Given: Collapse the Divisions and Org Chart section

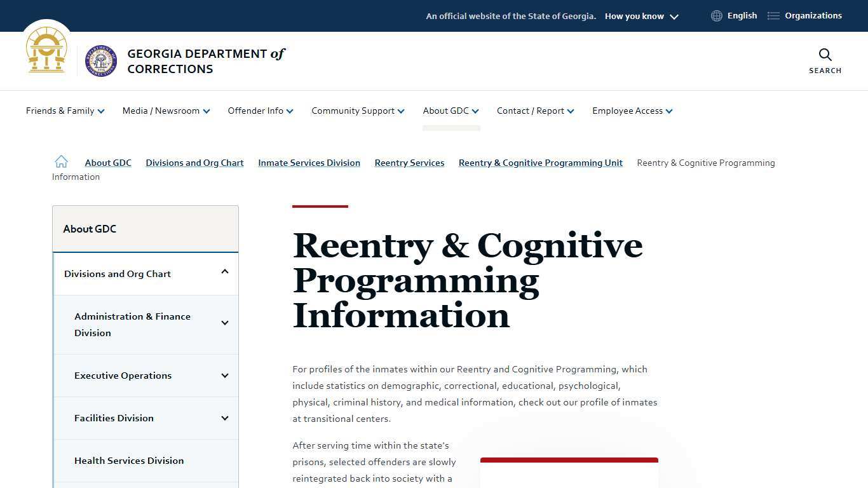Looking at the screenshot, I should [x=225, y=271].
